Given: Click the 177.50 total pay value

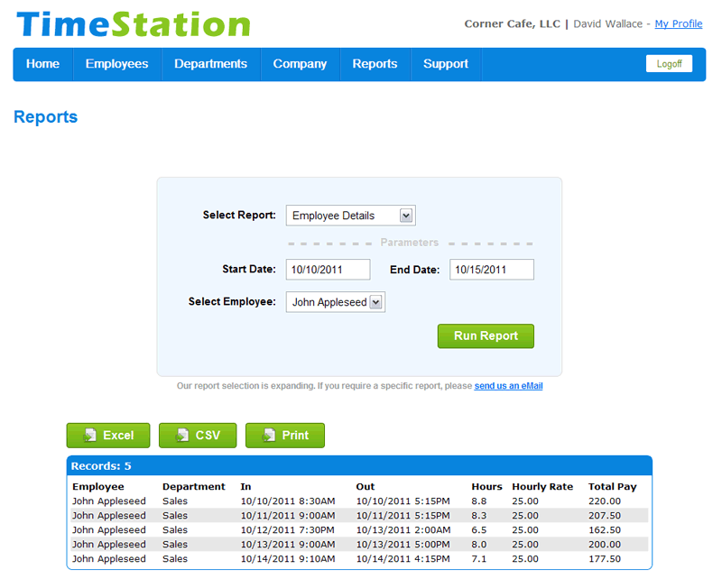Looking at the screenshot, I should pyautogui.click(x=605, y=559).
